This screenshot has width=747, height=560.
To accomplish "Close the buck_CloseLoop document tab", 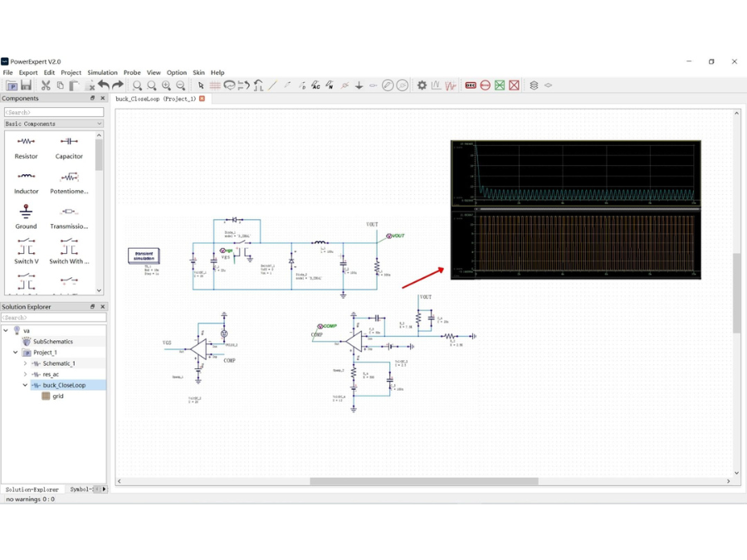I will tap(202, 99).
